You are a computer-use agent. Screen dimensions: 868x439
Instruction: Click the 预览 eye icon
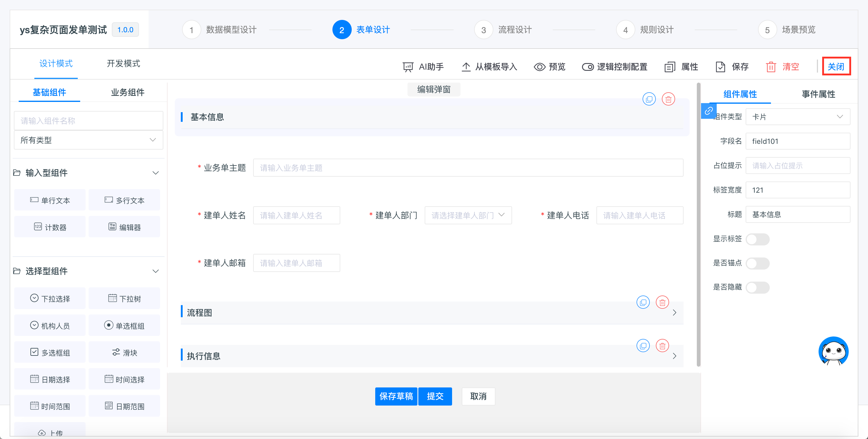tap(539, 67)
